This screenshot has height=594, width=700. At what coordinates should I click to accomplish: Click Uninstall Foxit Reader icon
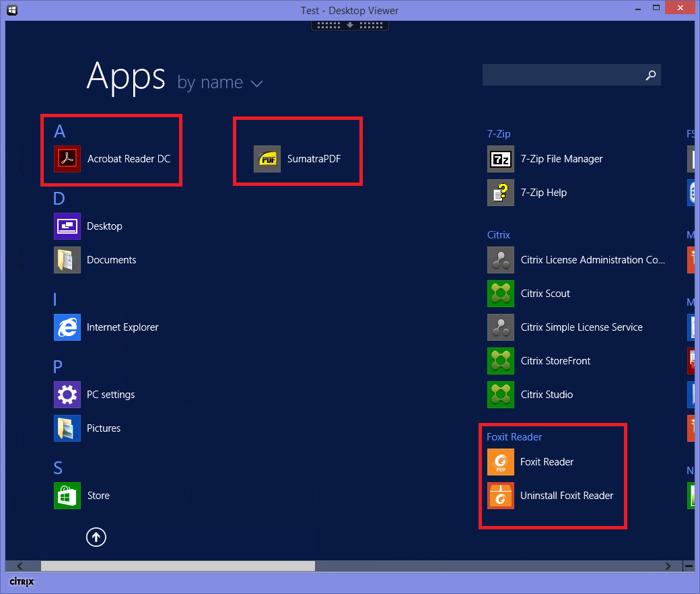click(501, 496)
